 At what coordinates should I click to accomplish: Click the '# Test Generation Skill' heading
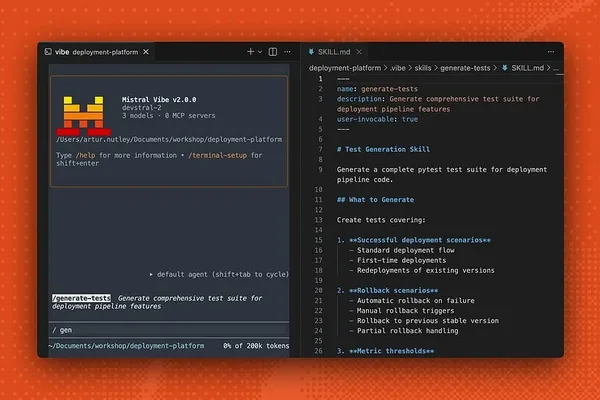click(383, 150)
